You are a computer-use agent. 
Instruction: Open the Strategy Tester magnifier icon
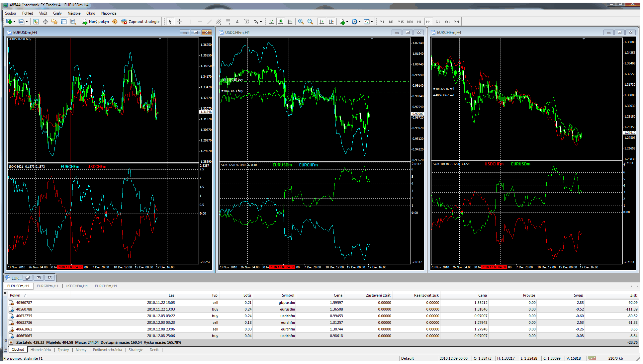(x=73, y=22)
